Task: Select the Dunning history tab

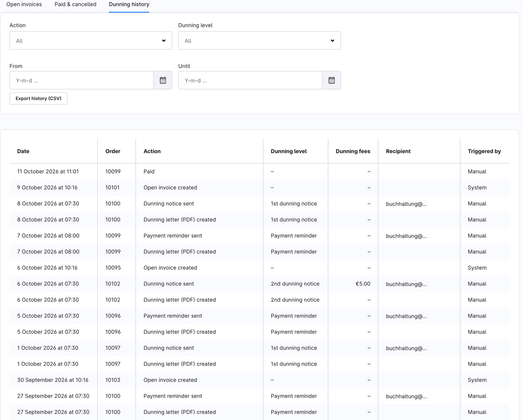Action: pos(129,5)
